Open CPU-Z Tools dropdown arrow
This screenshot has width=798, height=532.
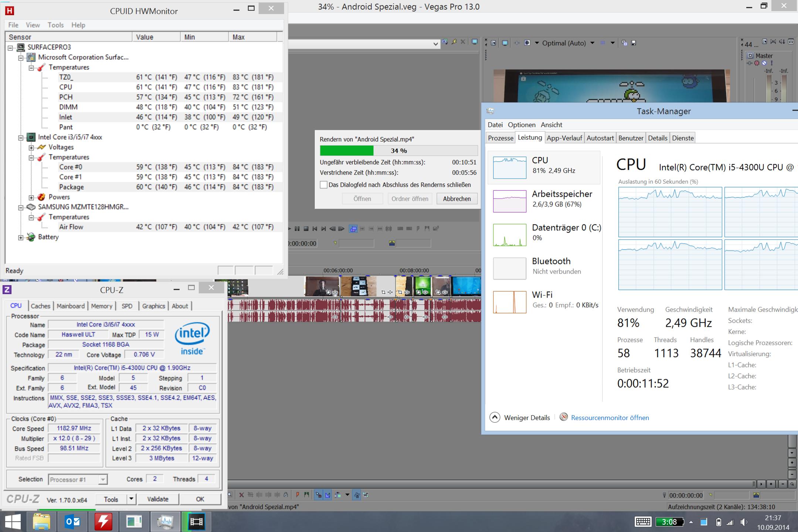131,499
